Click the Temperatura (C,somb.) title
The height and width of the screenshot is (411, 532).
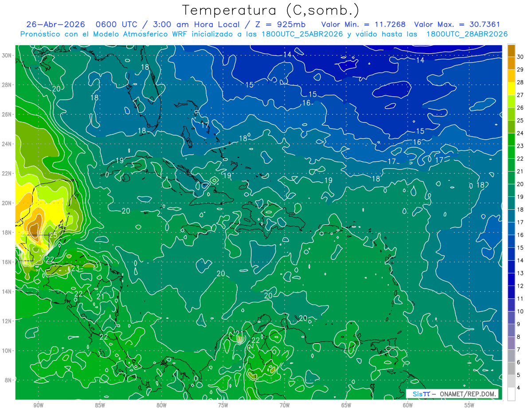click(270, 10)
